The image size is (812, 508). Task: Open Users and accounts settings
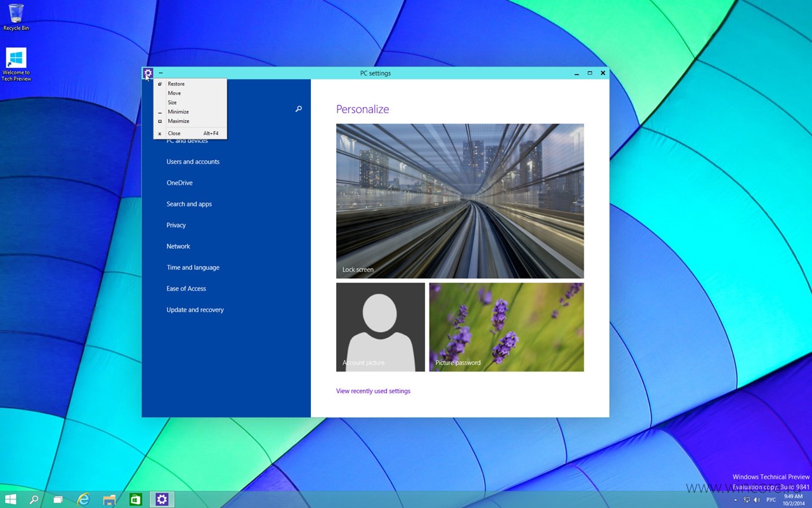pyautogui.click(x=193, y=162)
